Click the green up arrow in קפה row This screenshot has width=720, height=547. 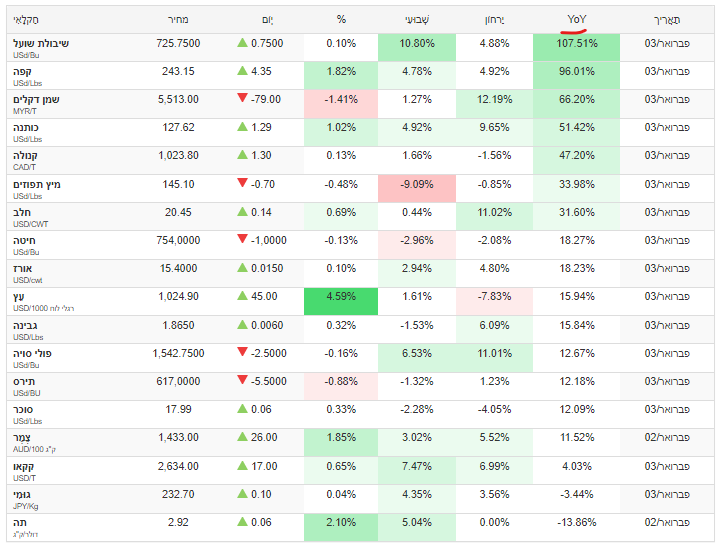click(x=242, y=71)
